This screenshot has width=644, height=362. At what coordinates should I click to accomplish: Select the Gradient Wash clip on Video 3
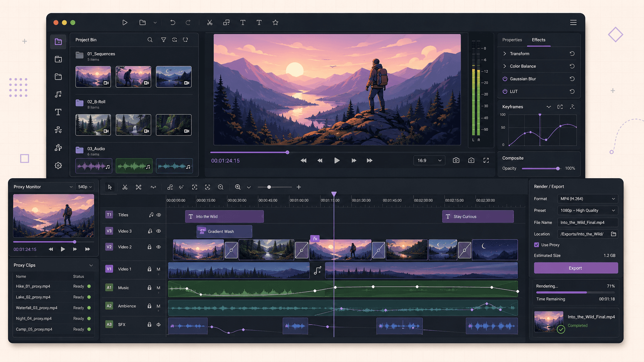(224, 232)
